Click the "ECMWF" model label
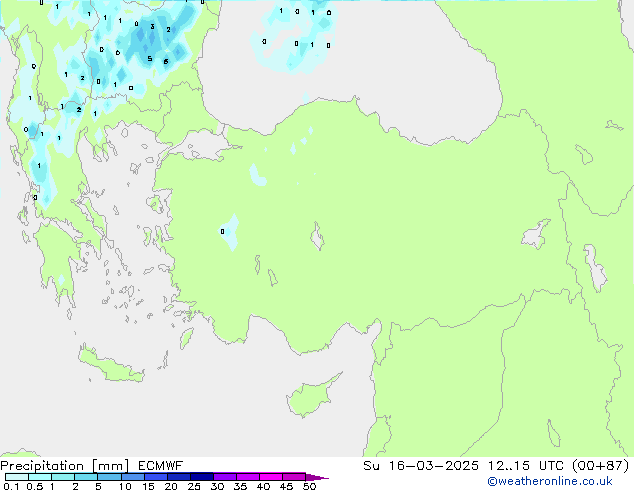Image resolution: width=634 pixels, height=490 pixels. (161, 466)
